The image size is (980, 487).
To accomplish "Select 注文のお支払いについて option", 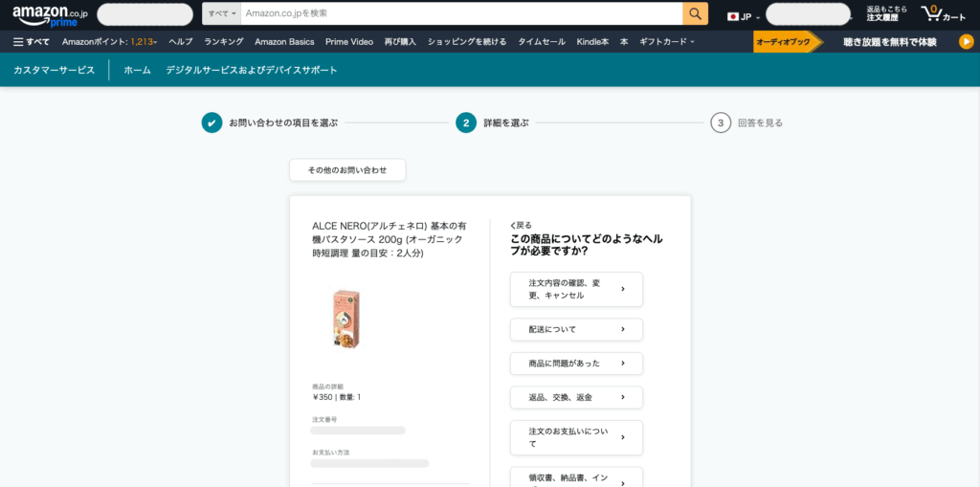I will pyautogui.click(x=576, y=437).
